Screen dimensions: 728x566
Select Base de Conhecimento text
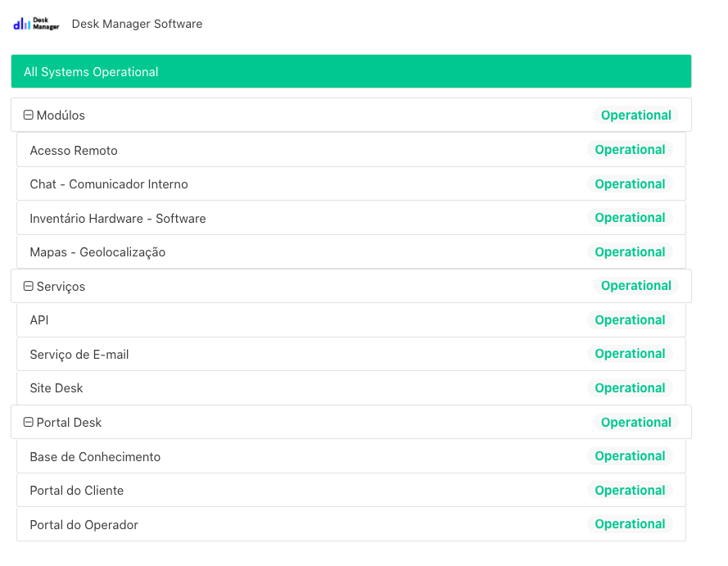click(x=95, y=457)
